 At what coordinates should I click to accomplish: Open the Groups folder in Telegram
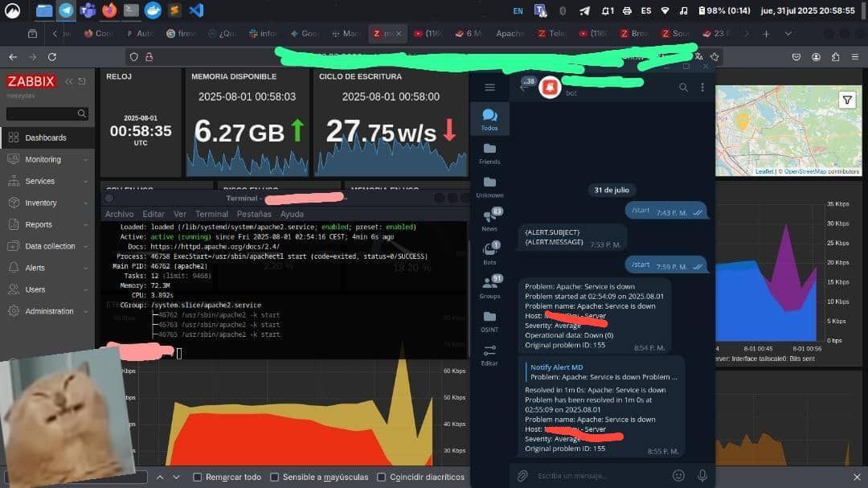click(489, 288)
